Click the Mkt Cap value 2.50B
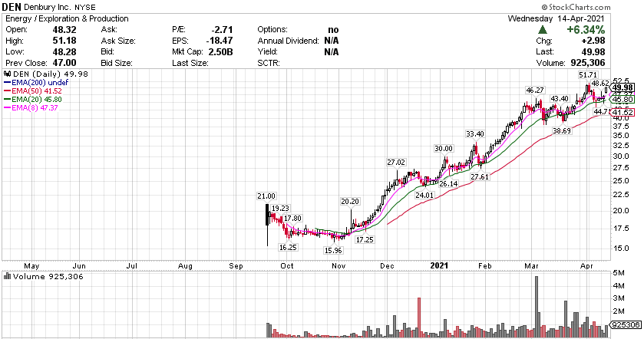Viewport: 644px width, 339px height. 220,51
